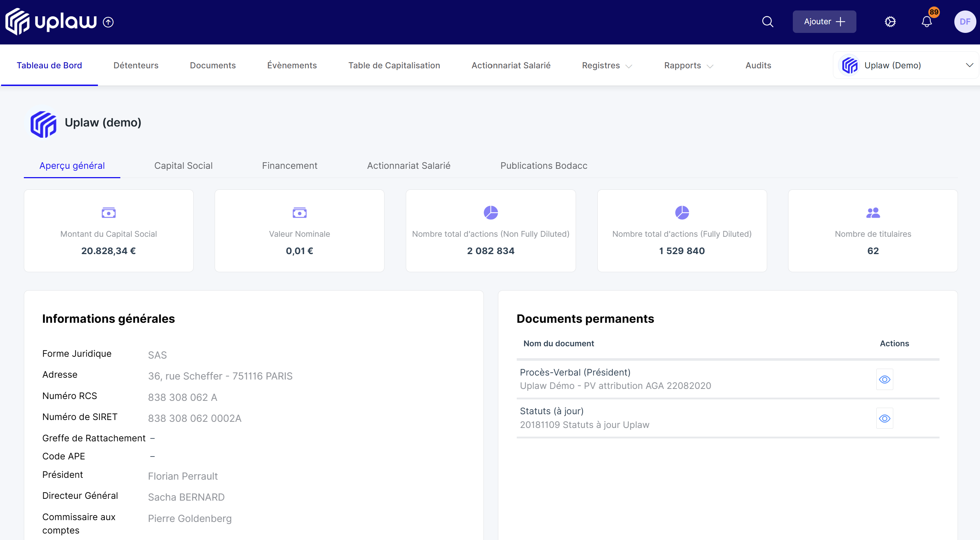View the Procès-Verbal (Président) document eye icon
This screenshot has width=980, height=540.
click(x=885, y=380)
